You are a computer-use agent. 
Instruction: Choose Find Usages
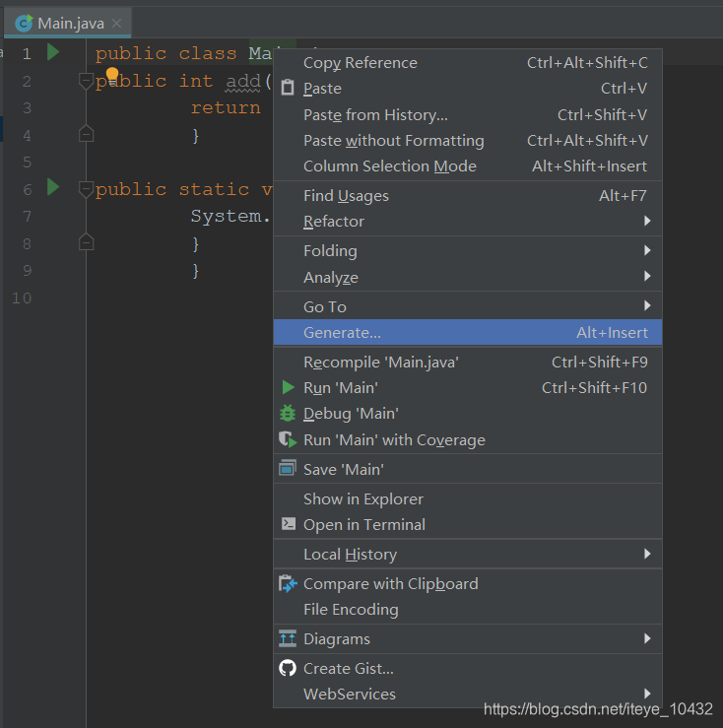click(x=468, y=196)
